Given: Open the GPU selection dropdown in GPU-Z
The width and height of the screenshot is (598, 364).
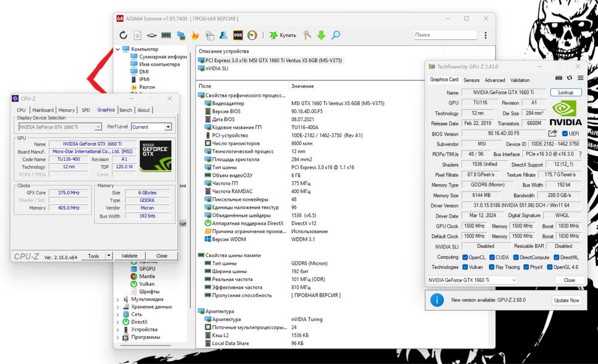Looking at the screenshot, I should (472, 280).
